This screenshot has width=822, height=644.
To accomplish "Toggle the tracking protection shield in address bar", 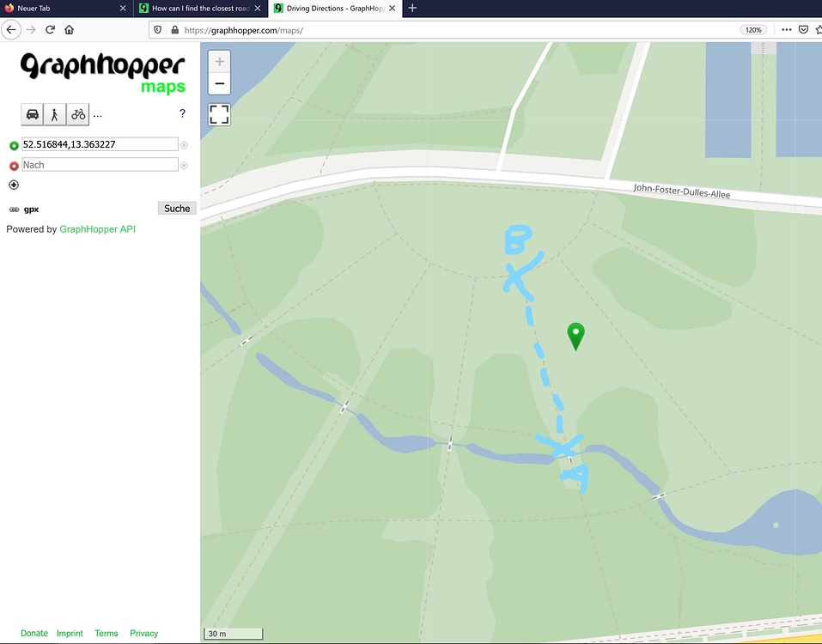I will click(x=157, y=29).
